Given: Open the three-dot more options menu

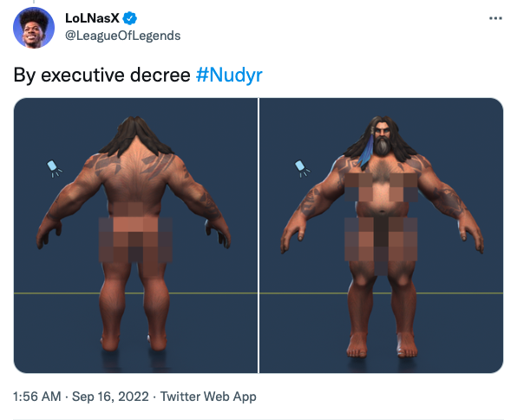Looking at the screenshot, I should tap(495, 18).
